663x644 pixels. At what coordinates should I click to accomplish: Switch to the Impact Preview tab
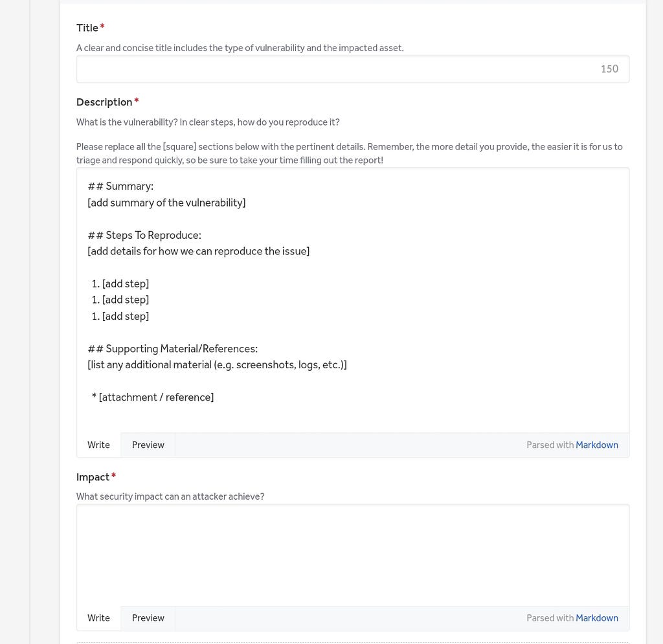(x=148, y=618)
